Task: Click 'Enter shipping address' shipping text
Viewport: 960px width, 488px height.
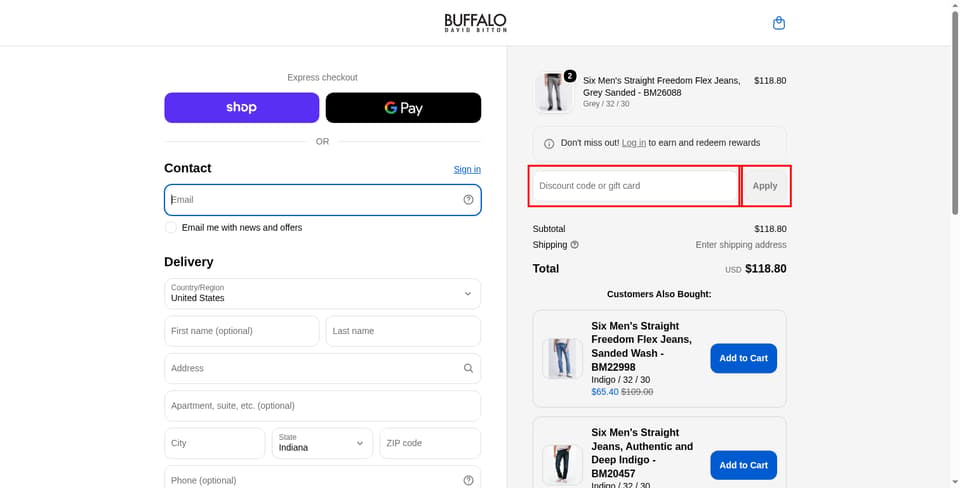Action: 741,244
